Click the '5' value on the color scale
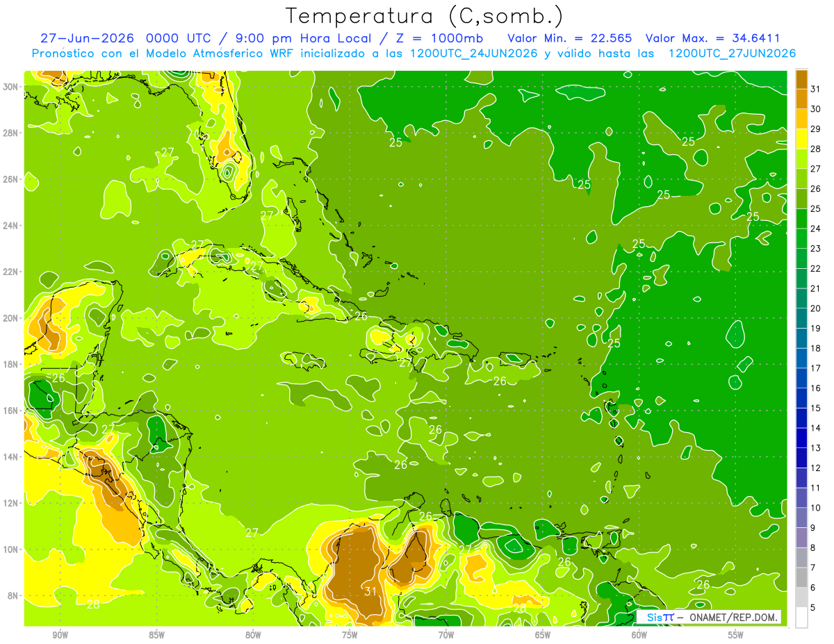Screen dimensions: 834x644 point(813,608)
